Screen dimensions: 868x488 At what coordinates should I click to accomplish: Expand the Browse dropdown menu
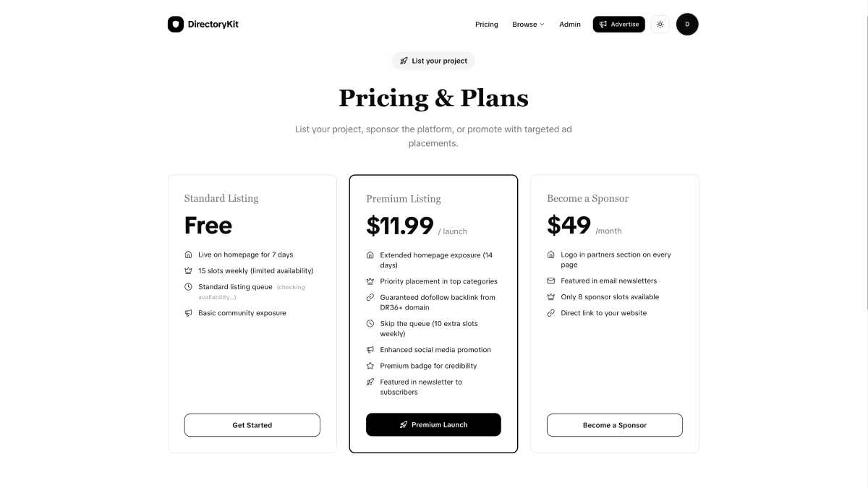528,25
